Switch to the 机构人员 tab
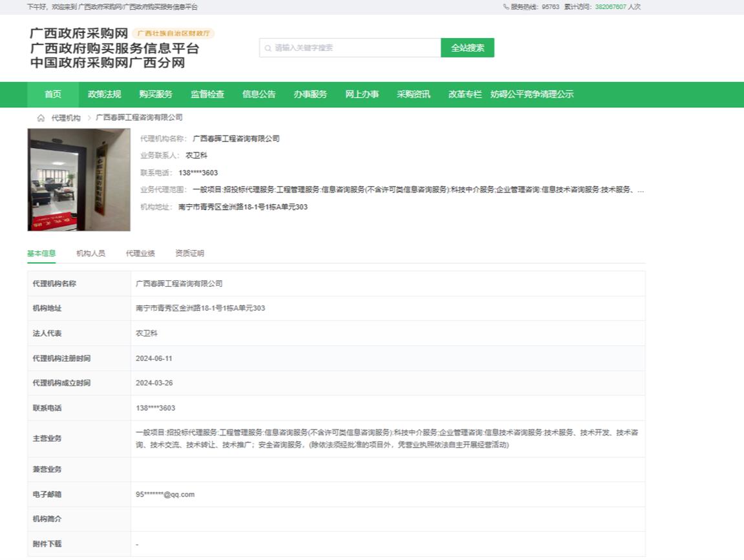 coord(90,253)
